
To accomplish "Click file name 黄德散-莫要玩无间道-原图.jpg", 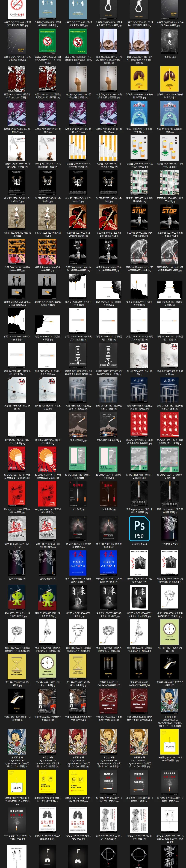I will 48,304.
